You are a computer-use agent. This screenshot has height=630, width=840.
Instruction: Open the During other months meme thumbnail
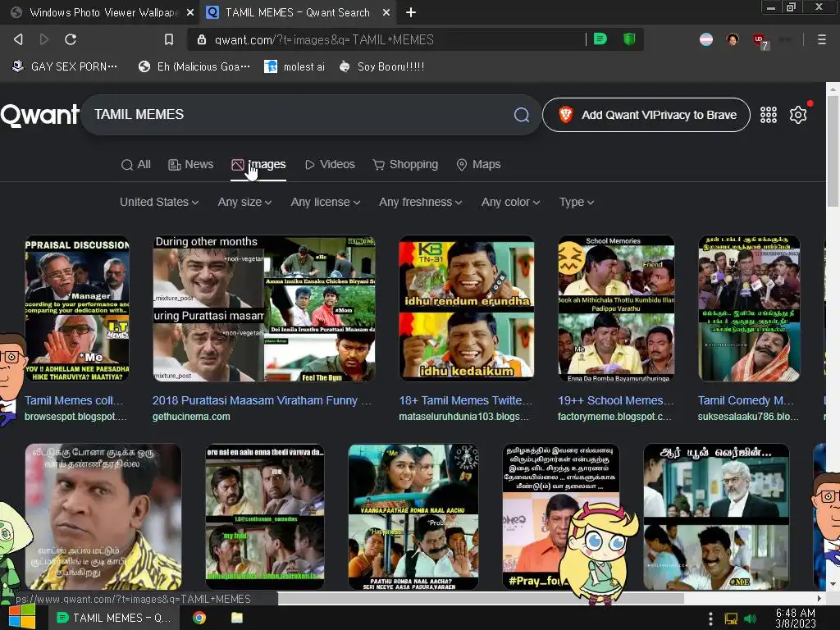pyautogui.click(x=264, y=308)
